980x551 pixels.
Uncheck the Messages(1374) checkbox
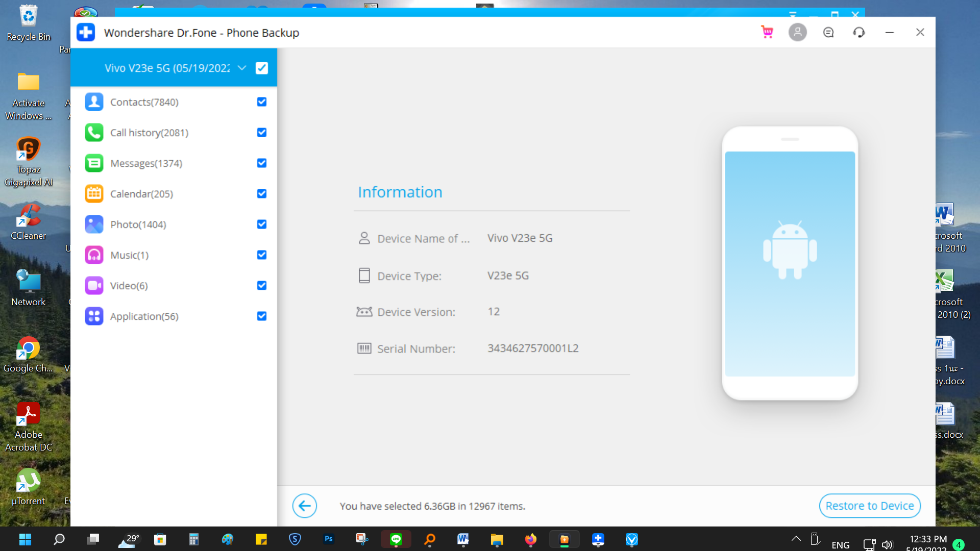(262, 163)
